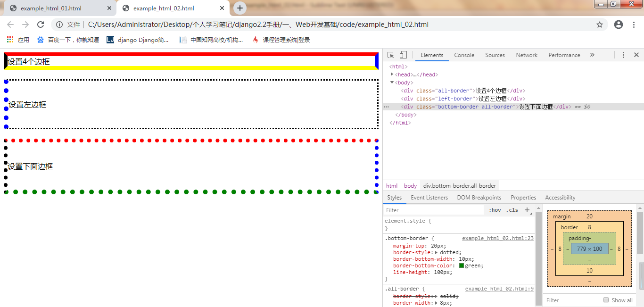Open DOM Breakpoints pane tab
The image size is (644, 307).
tap(479, 198)
